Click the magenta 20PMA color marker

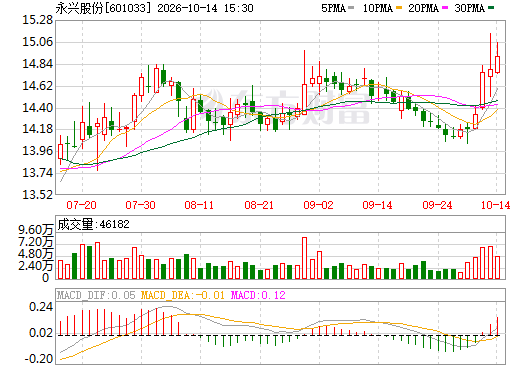[445, 7]
